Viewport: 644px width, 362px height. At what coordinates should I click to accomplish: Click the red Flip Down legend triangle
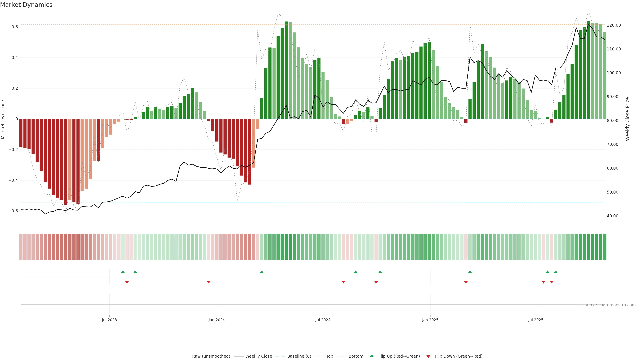tap(428, 356)
